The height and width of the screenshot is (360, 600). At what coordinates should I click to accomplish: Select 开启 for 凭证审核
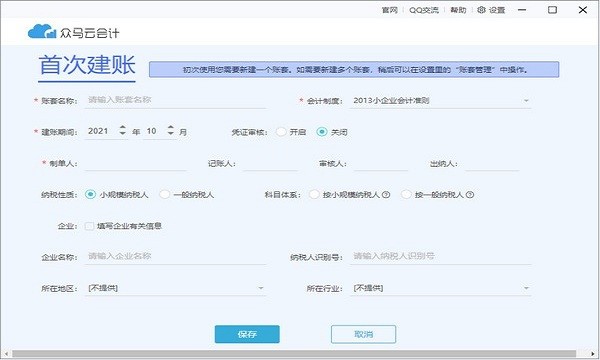[281, 132]
